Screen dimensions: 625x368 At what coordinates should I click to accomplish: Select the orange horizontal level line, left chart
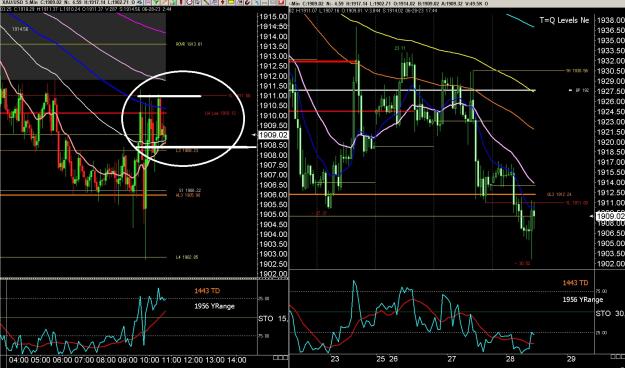(x=83, y=195)
